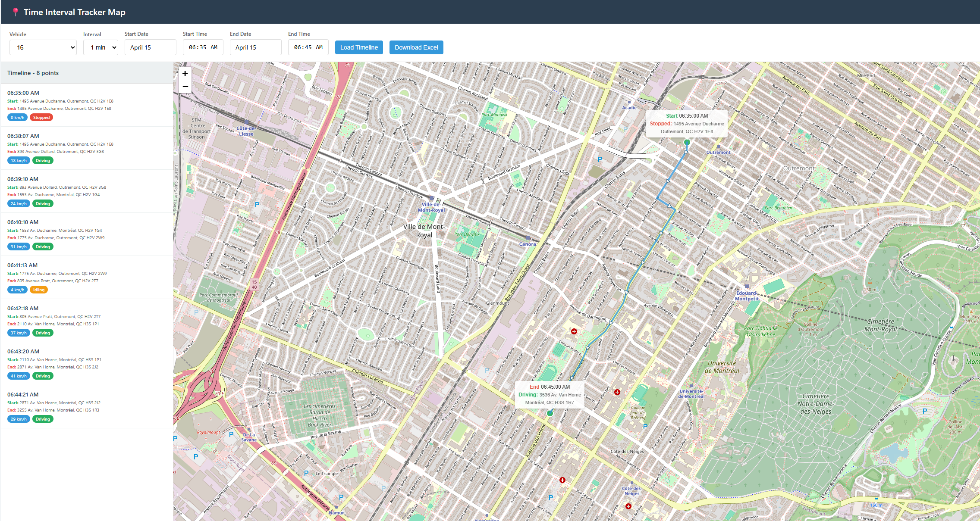
Task: Zoom in on the map
Action: pyautogui.click(x=185, y=74)
